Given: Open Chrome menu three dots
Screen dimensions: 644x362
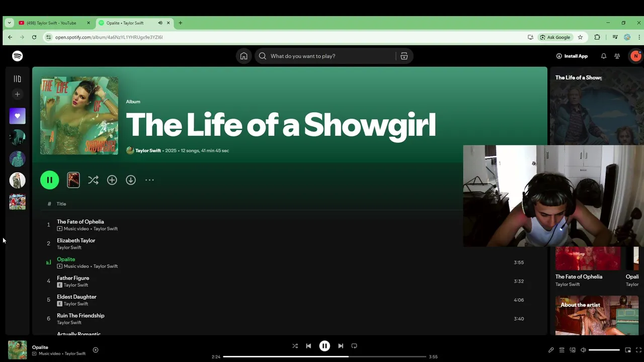Looking at the screenshot, I should click(639, 37).
